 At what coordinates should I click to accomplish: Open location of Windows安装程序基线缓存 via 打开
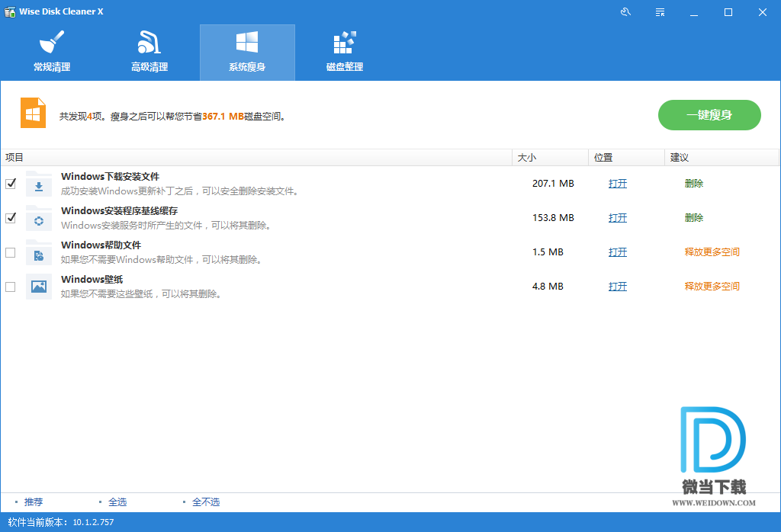[618, 218]
